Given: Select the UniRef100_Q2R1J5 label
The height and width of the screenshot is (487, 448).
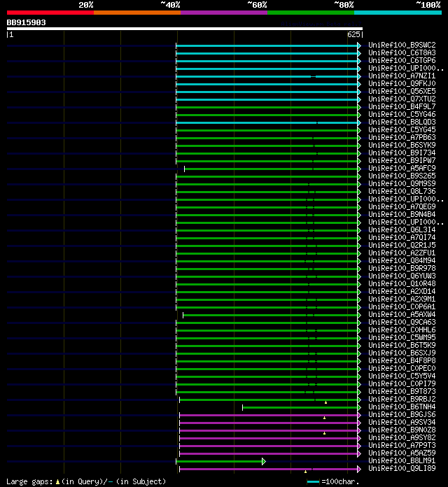Looking at the screenshot, I should coord(402,245).
